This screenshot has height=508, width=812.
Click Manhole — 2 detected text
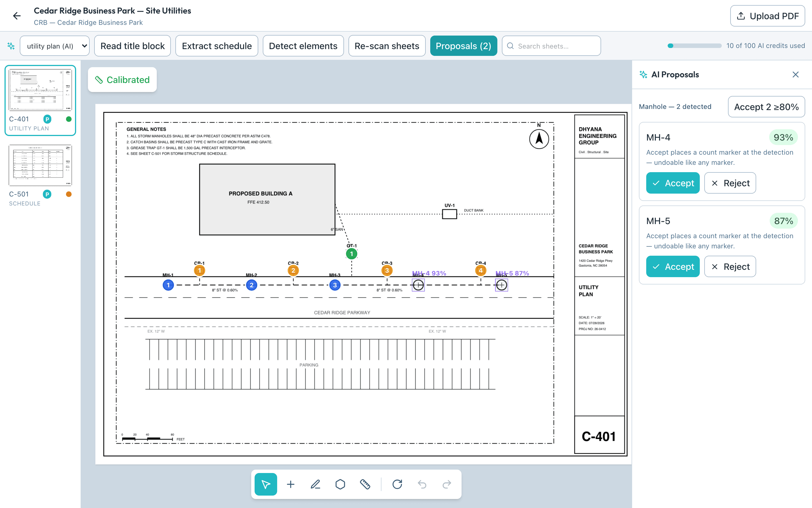(x=675, y=107)
